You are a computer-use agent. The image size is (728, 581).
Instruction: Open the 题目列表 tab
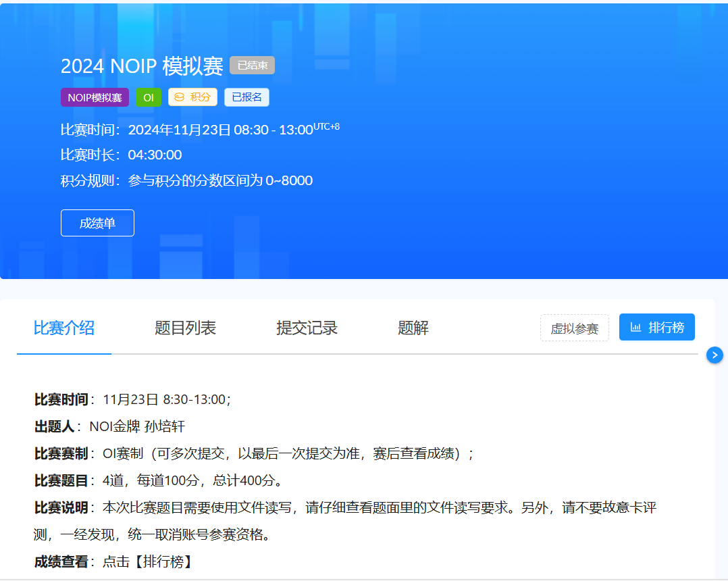pyautogui.click(x=185, y=328)
